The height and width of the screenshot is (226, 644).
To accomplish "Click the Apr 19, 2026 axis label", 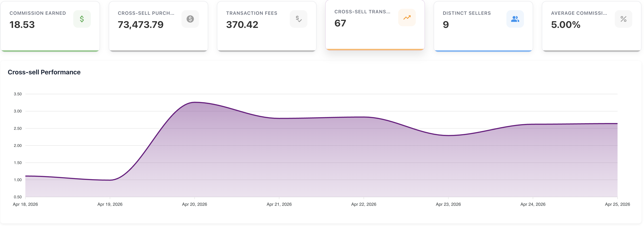I will [x=110, y=204].
